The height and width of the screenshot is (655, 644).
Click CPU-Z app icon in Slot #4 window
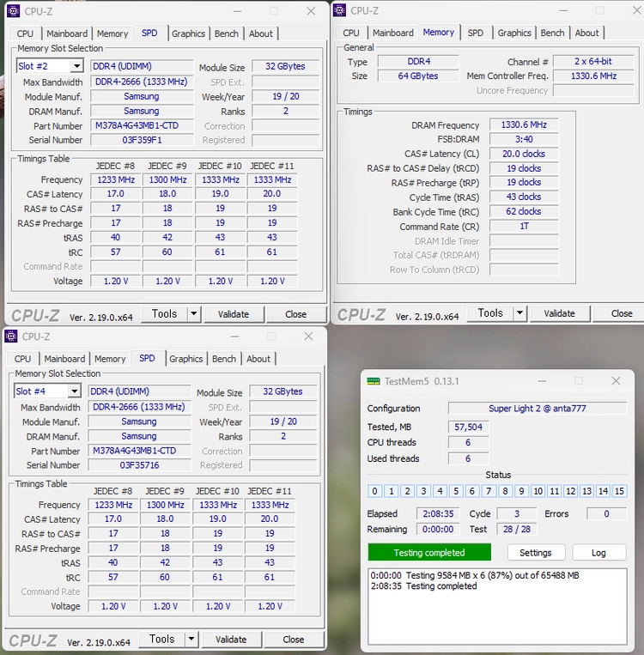click(x=11, y=336)
